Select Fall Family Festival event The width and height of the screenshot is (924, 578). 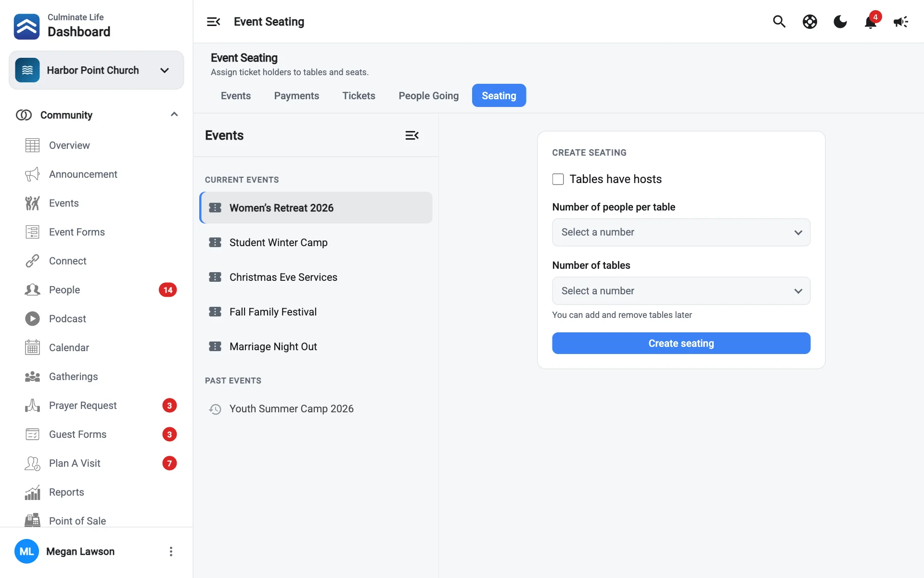click(x=316, y=312)
